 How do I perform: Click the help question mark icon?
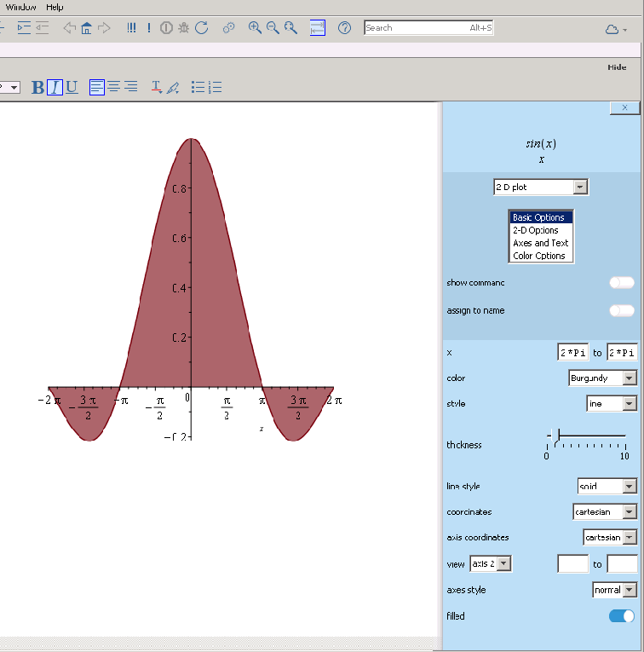click(345, 28)
